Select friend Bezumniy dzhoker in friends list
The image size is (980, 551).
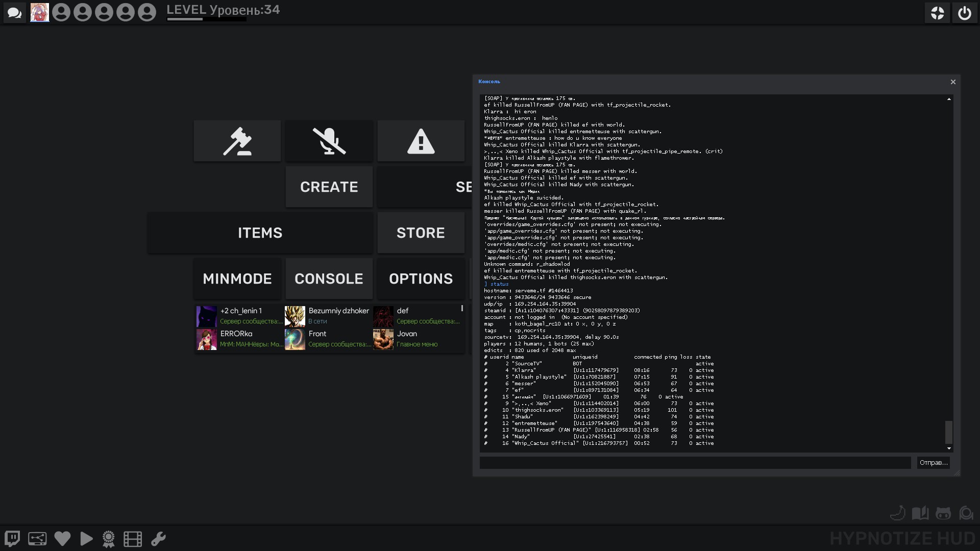(328, 316)
